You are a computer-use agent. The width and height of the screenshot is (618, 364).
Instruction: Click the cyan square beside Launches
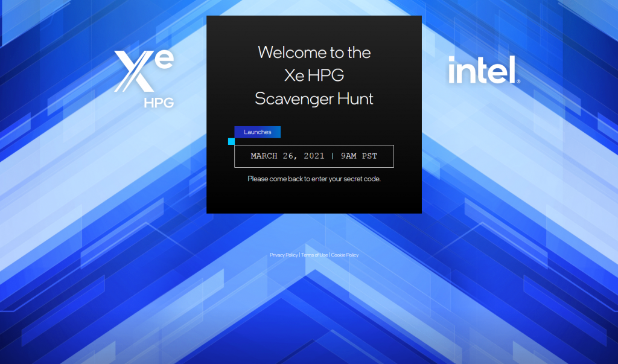pyautogui.click(x=231, y=142)
